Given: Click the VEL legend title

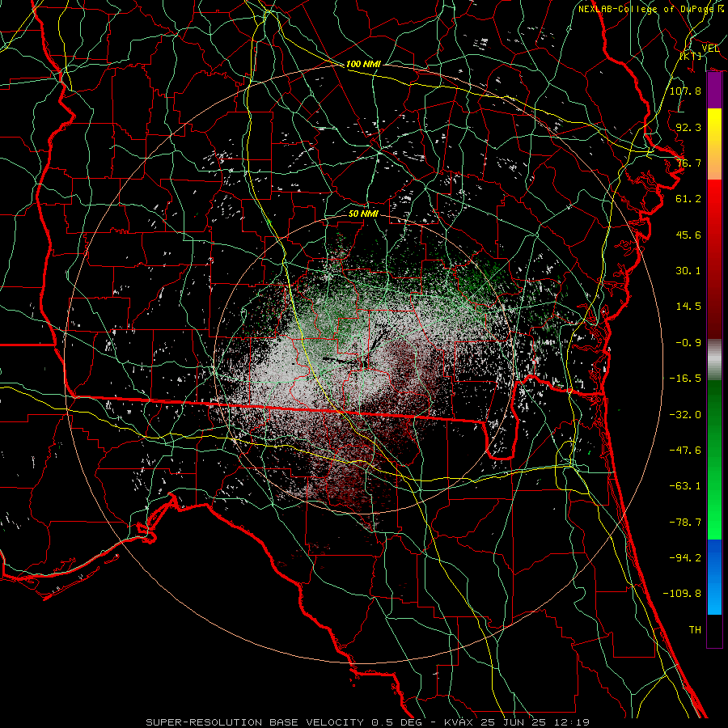Looking at the screenshot, I should pos(710,49).
